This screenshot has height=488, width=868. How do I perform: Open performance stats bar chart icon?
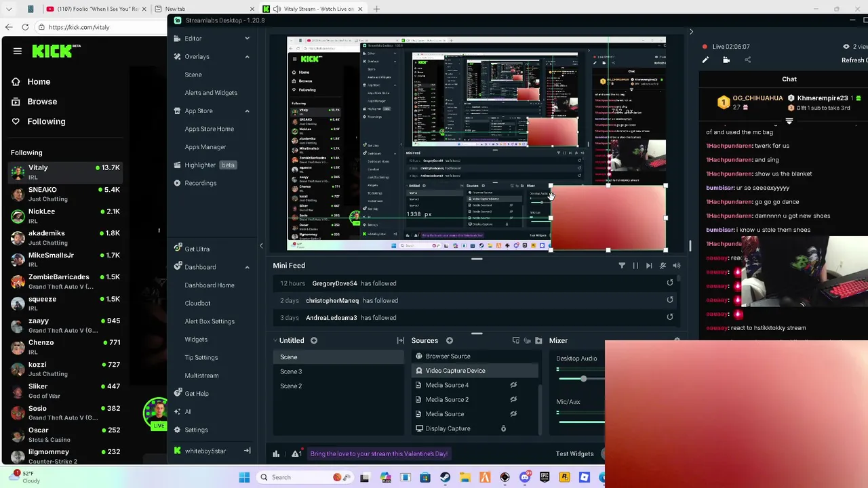[x=276, y=453]
